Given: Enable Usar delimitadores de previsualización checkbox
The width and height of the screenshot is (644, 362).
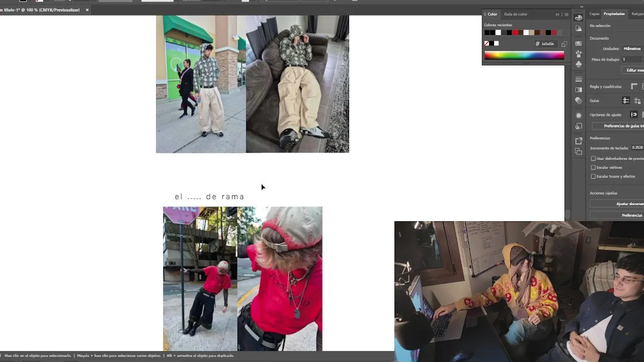Looking at the screenshot, I should click(593, 158).
